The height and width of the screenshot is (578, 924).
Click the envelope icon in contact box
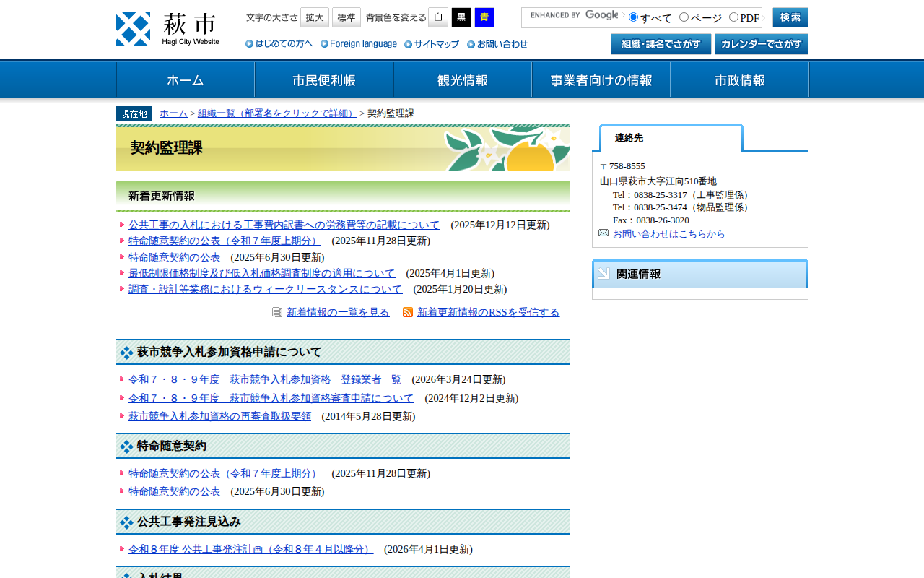[603, 233]
